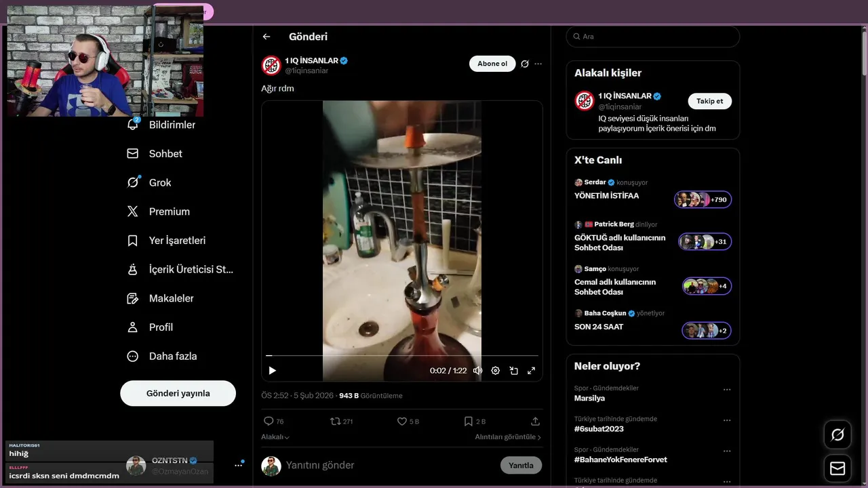Click the +790 listeners badge

tap(703, 199)
